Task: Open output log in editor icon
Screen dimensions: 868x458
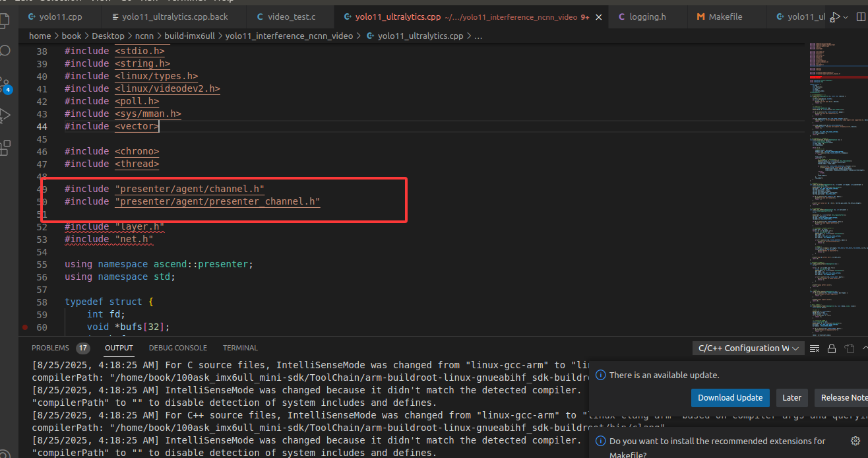Action: point(849,348)
